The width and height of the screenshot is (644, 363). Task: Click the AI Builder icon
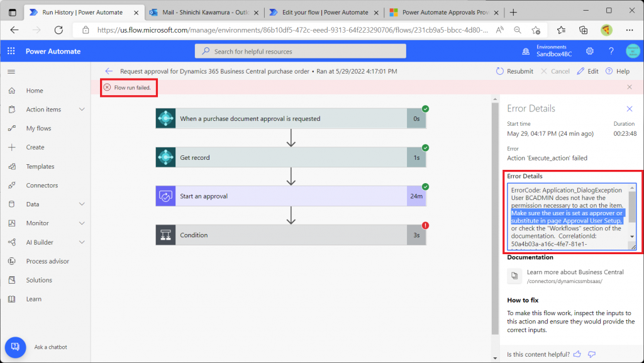(12, 242)
